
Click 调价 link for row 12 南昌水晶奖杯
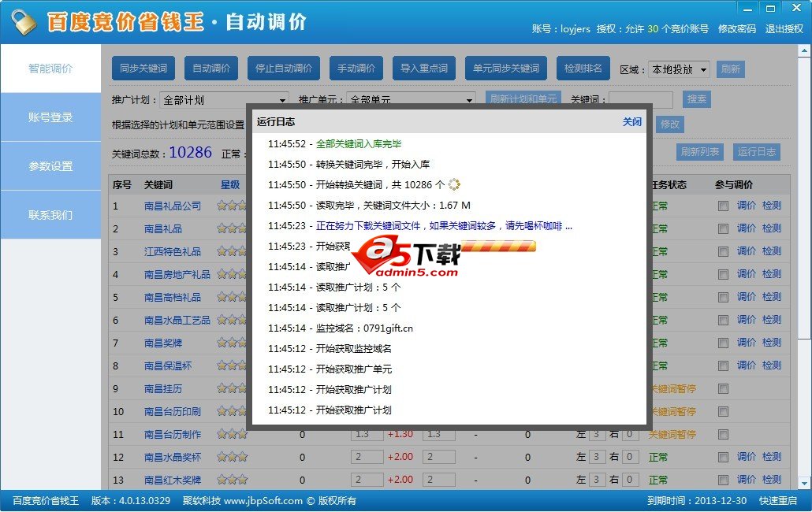coord(747,457)
